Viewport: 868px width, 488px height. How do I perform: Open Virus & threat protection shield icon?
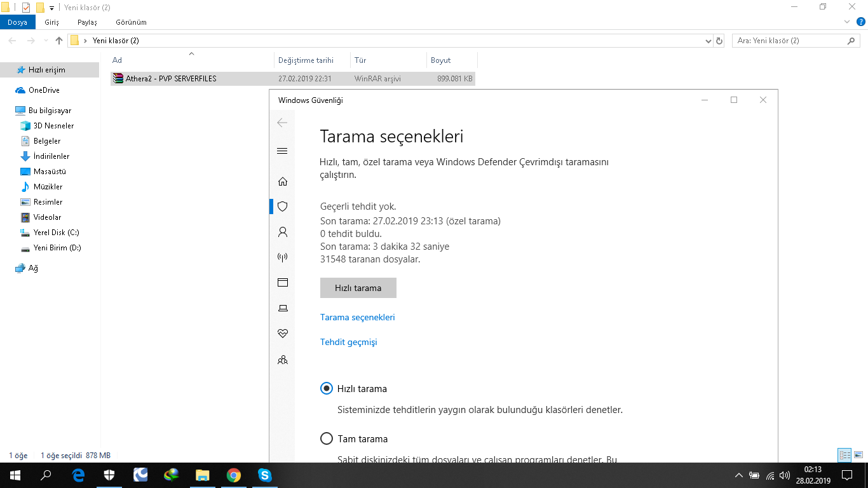(x=283, y=207)
